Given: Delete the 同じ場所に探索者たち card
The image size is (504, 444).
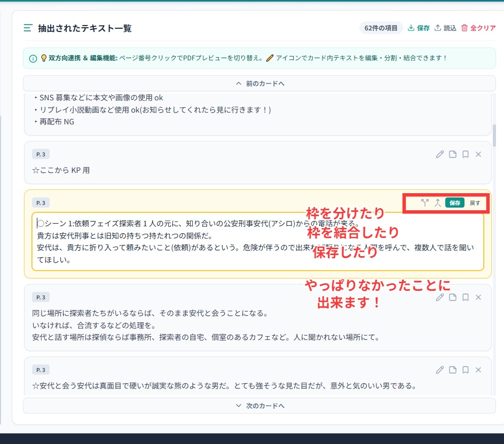Looking at the screenshot, I should coord(478,297).
